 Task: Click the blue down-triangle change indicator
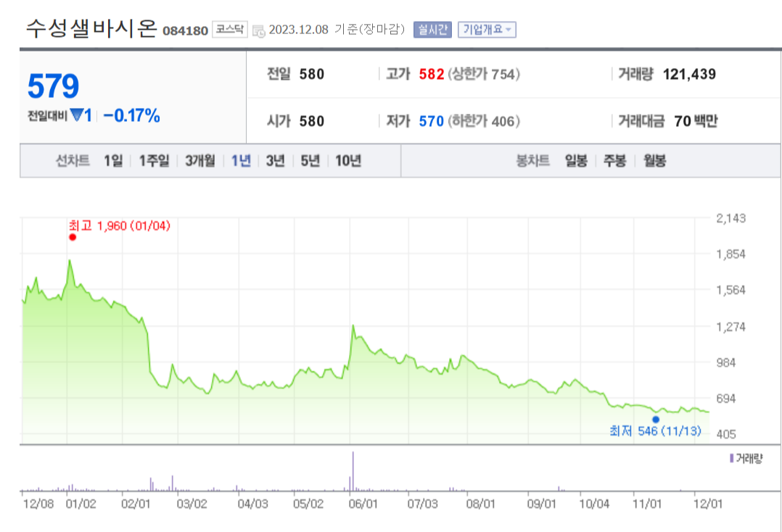coord(77,115)
